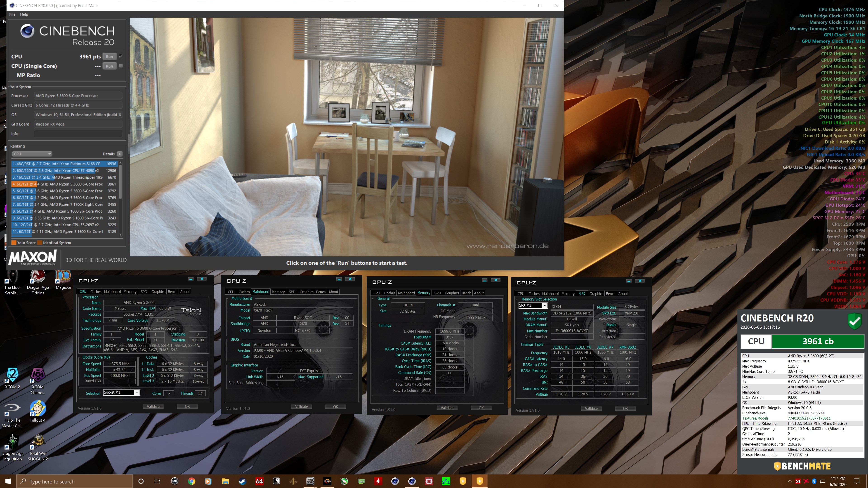Expand the ranking Details arrow
Viewport: 868px width, 488px height.
[x=120, y=154]
